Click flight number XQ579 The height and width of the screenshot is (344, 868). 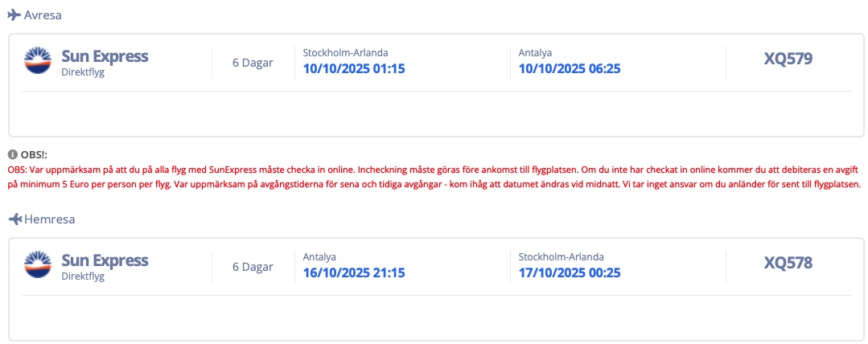788,59
